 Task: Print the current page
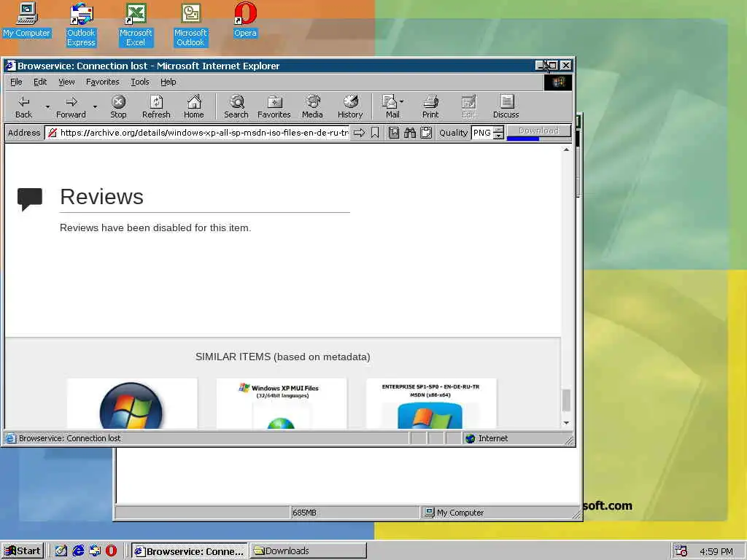coord(430,106)
